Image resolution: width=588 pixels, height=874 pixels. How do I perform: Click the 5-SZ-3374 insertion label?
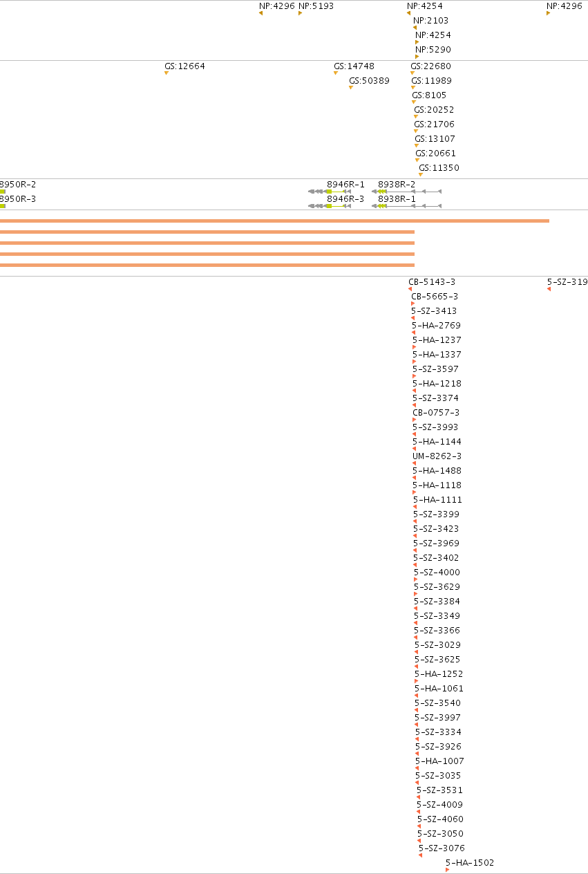pos(435,398)
